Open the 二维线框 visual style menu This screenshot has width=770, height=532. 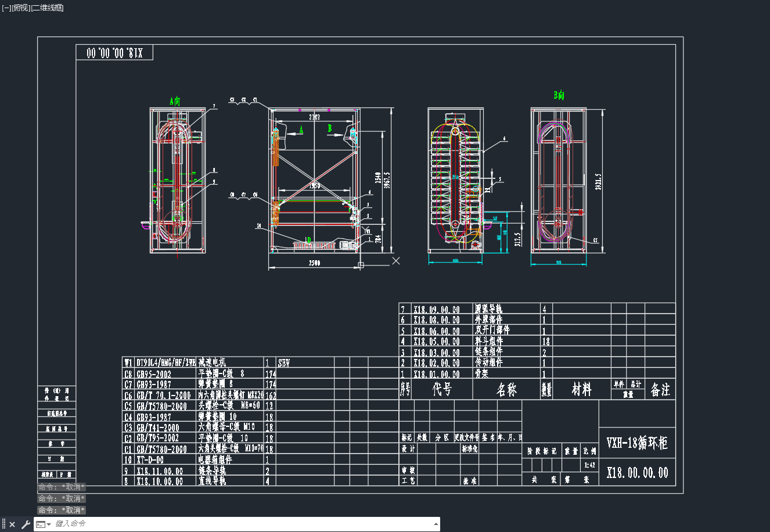coord(47,8)
